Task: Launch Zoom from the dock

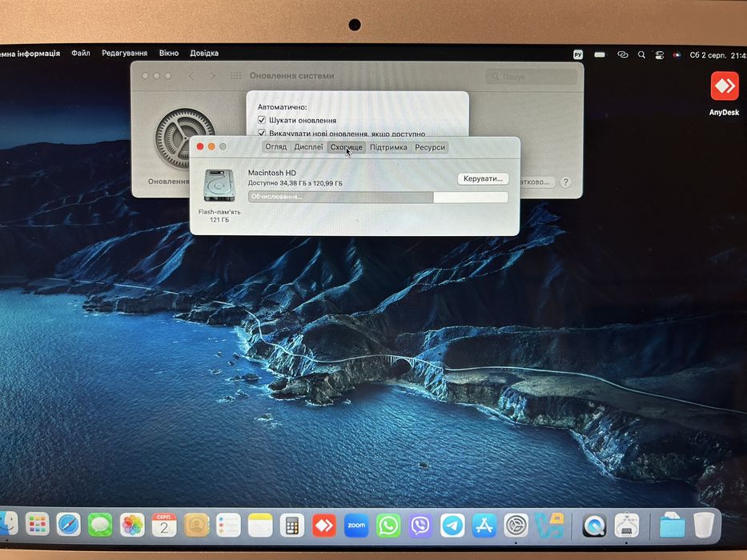Action: click(x=355, y=526)
